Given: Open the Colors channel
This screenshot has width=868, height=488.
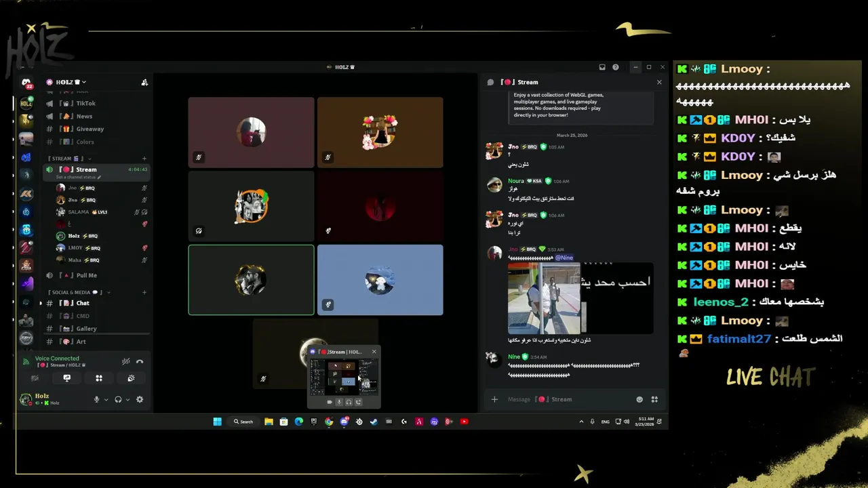Looking at the screenshot, I should [96, 142].
